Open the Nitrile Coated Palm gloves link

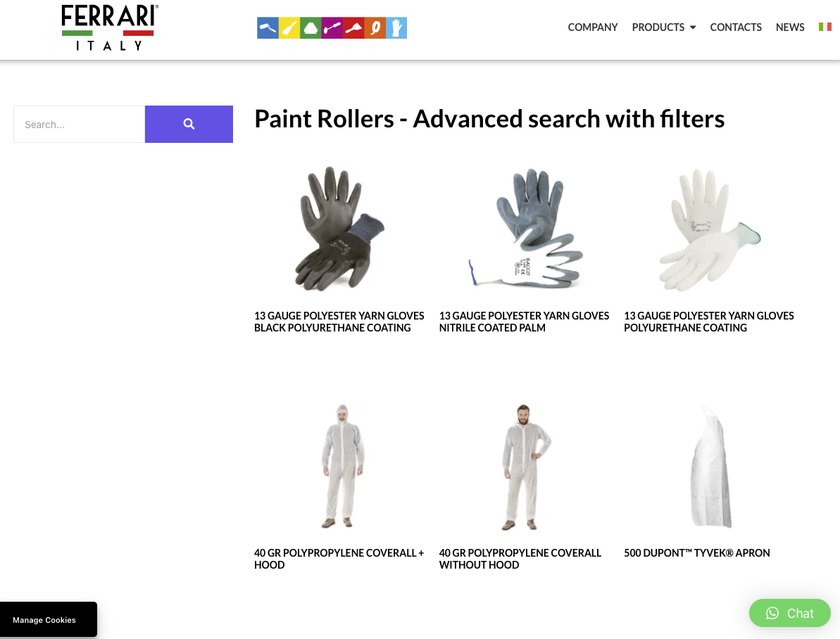(x=524, y=322)
